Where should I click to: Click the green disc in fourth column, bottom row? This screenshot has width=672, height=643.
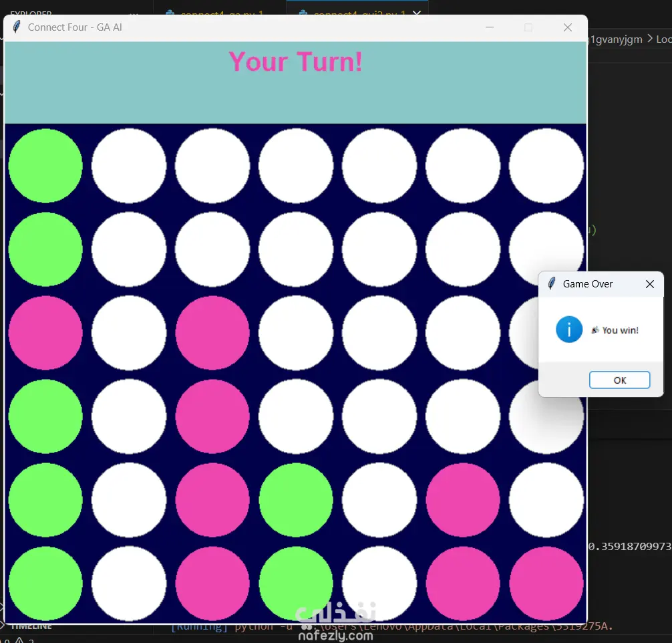point(296,584)
